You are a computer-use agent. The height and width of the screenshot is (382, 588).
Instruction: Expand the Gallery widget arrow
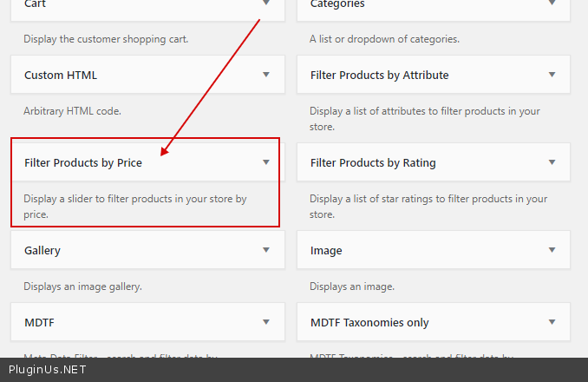[x=266, y=250]
